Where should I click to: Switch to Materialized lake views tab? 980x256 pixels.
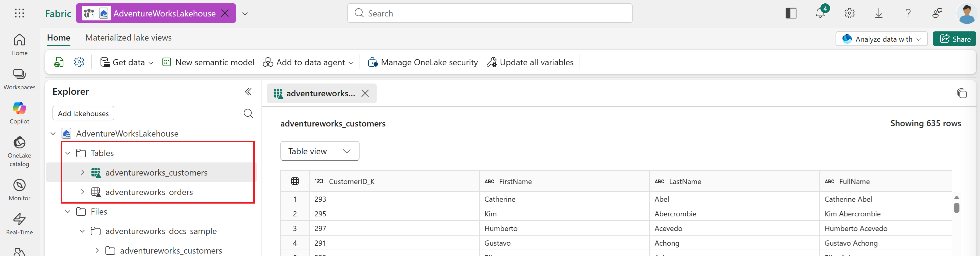(128, 38)
